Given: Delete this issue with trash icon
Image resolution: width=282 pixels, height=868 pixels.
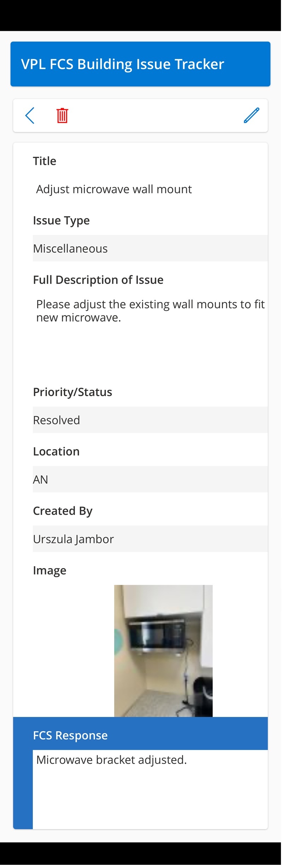Looking at the screenshot, I should [62, 116].
